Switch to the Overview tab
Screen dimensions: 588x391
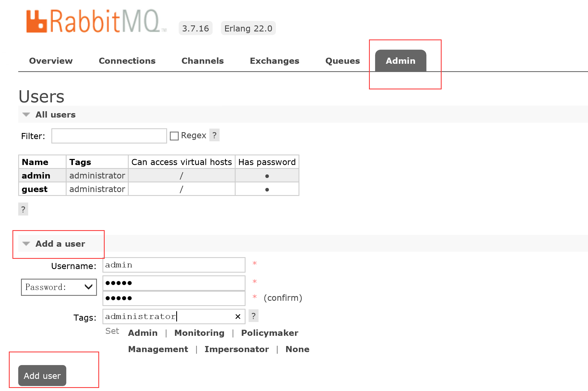point(51,61)
